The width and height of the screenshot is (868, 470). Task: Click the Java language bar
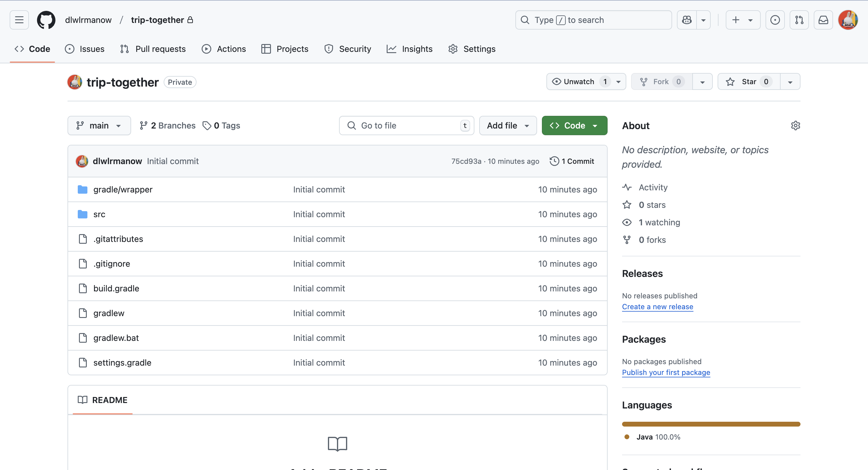pos(711,424)
